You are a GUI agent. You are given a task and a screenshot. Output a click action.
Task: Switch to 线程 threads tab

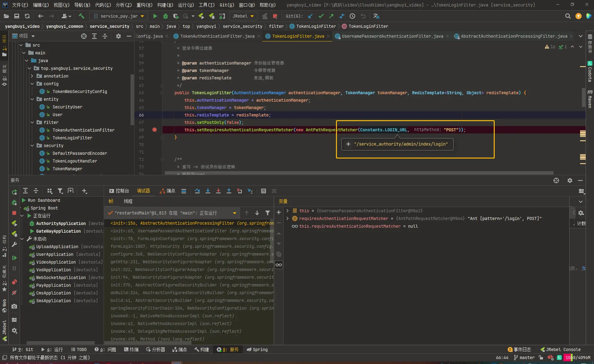coord(128,201)
